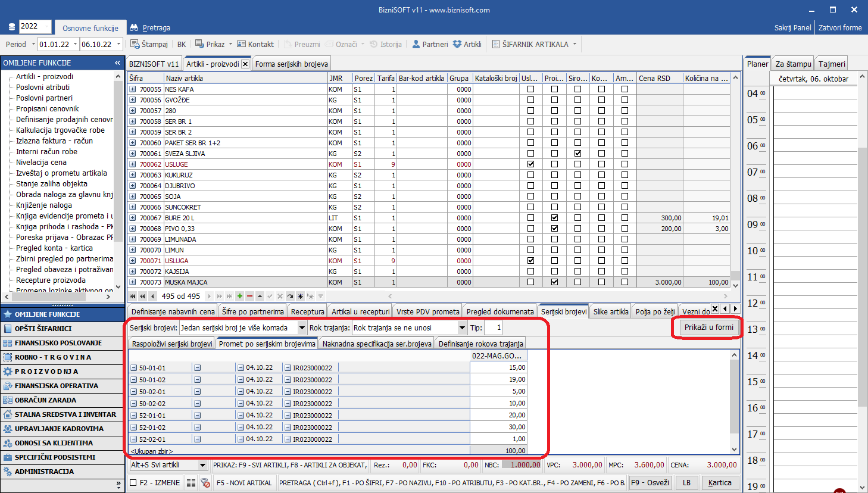Click the Artikli toolbar icon

457,44
